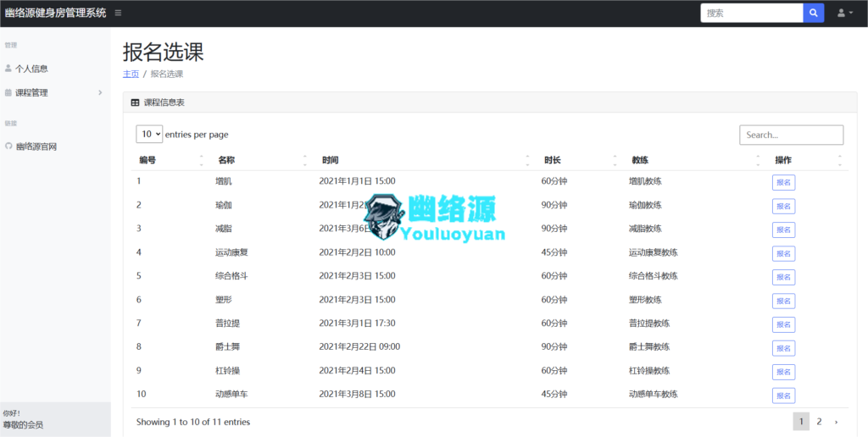The height and width of the screenshot is (437, 868).
Task: Click 报名 for the 综合格斗 course
Action: click(783, 277)
